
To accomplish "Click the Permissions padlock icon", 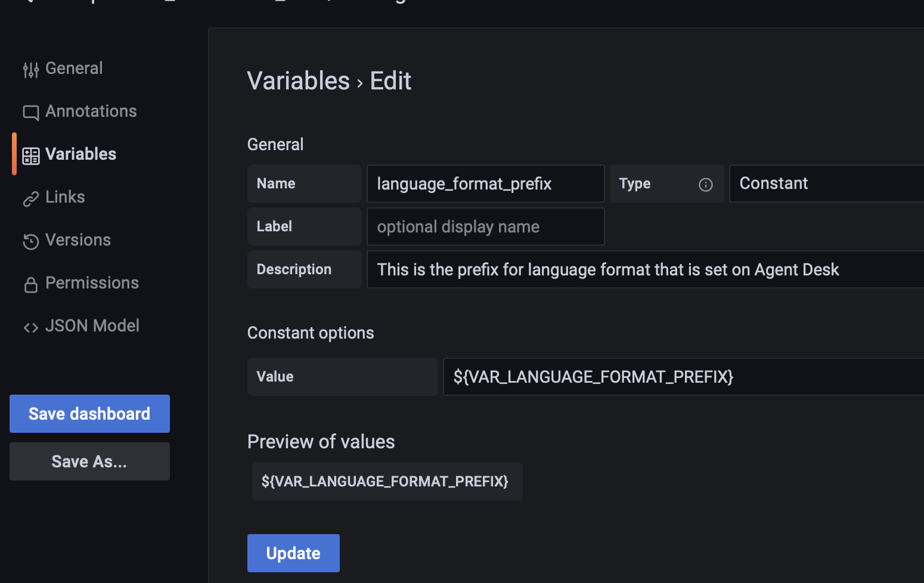I will pos(31,284).
